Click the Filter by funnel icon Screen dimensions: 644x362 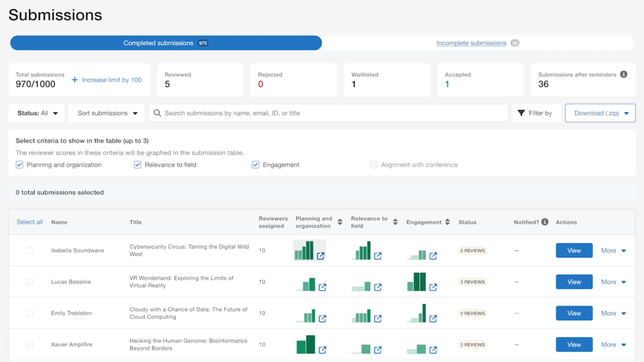tap(521, 113)
